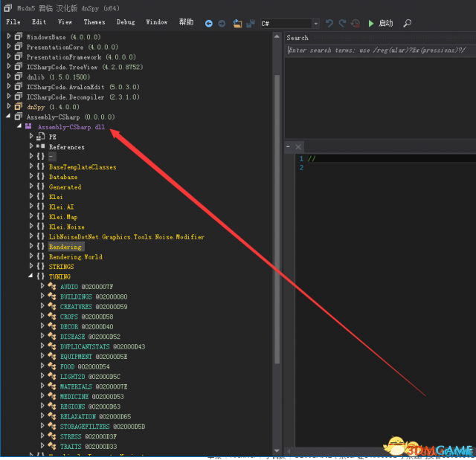Select the RELAXATION @02000D65 class
The height and width of the screenshot is (460, 476).
coord(95,417)
